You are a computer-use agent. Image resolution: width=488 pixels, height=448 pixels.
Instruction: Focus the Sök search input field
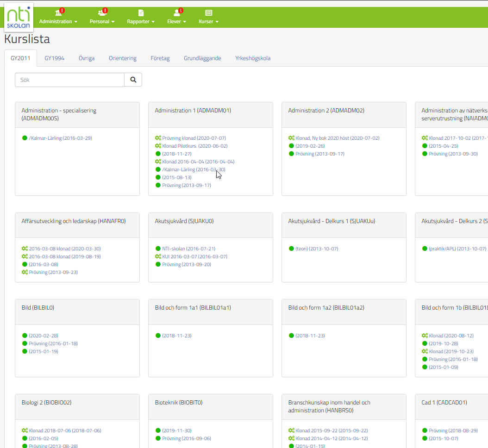tap(69, 80)
